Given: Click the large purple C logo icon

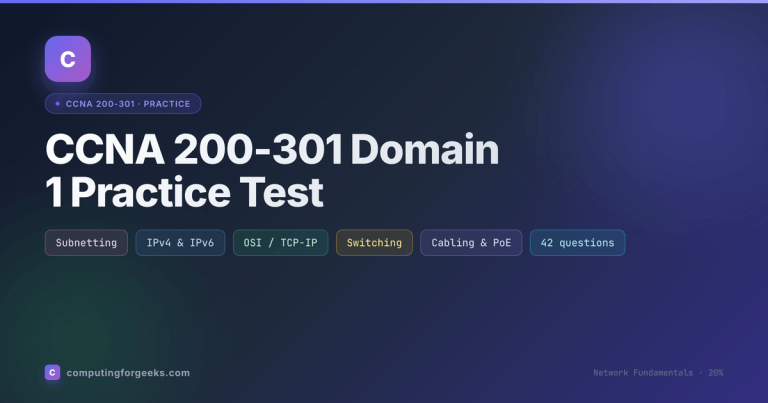Looking at the screenshot, I should (68, 59).
